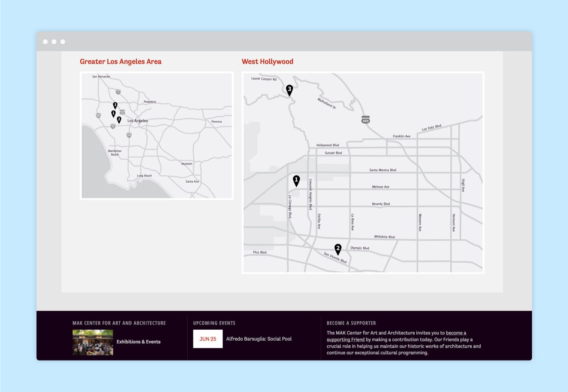Viewport: 568px width, 392px height.
Task: Click the La Cienega Blvd label
Action: 290,207
